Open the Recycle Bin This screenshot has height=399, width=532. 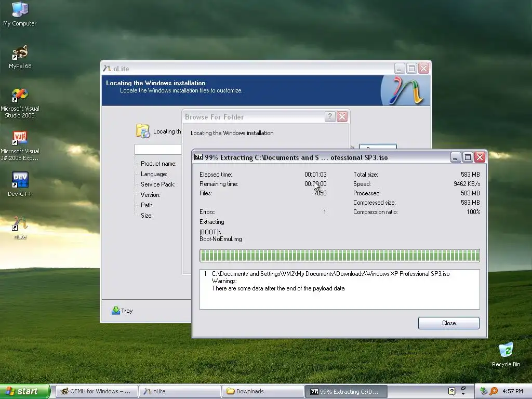click(506, 355)
